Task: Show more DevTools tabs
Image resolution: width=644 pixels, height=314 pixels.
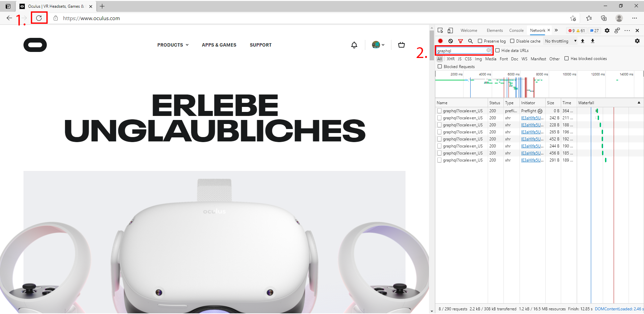Action: click(556, 30)
